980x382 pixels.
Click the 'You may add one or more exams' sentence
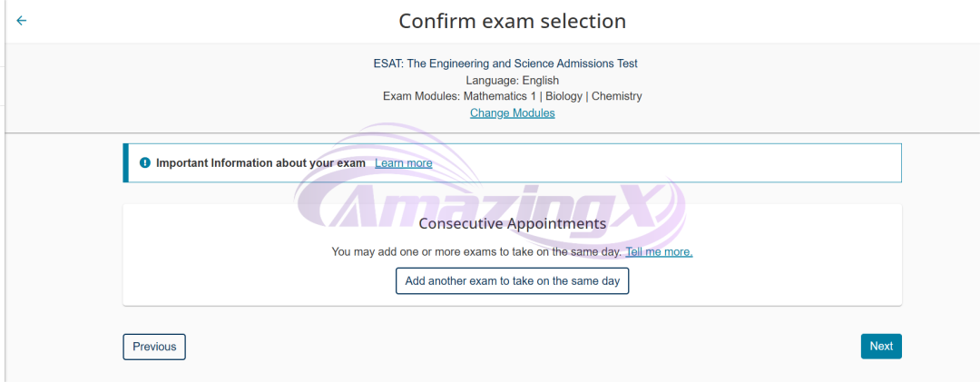pyautogui.click(x=476, y=251)
